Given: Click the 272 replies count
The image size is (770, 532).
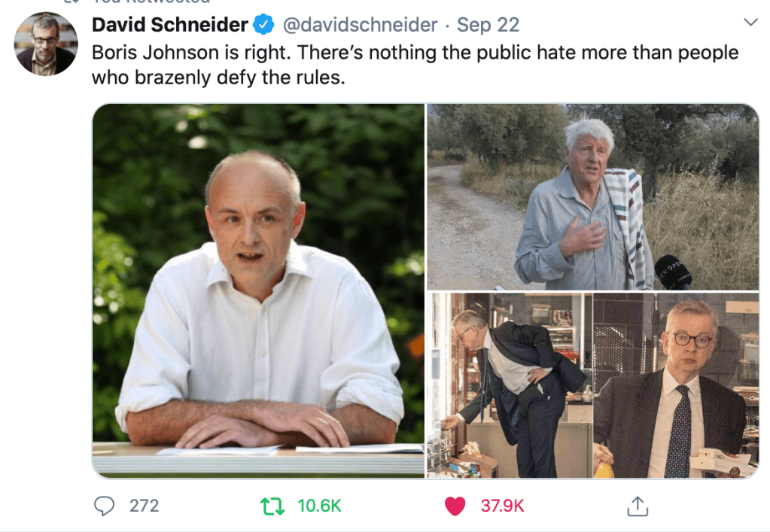Looking at the screenshot, I should pos(144,506).
